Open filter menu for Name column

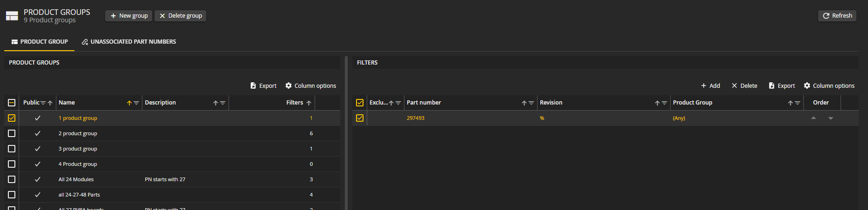[x=136, y=103]
